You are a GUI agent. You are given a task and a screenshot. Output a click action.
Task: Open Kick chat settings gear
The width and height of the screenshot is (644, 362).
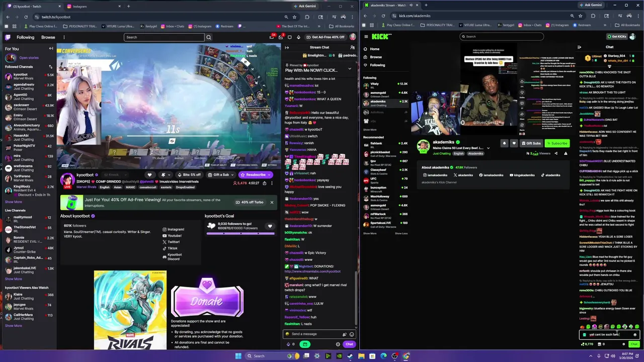(624, 344)
